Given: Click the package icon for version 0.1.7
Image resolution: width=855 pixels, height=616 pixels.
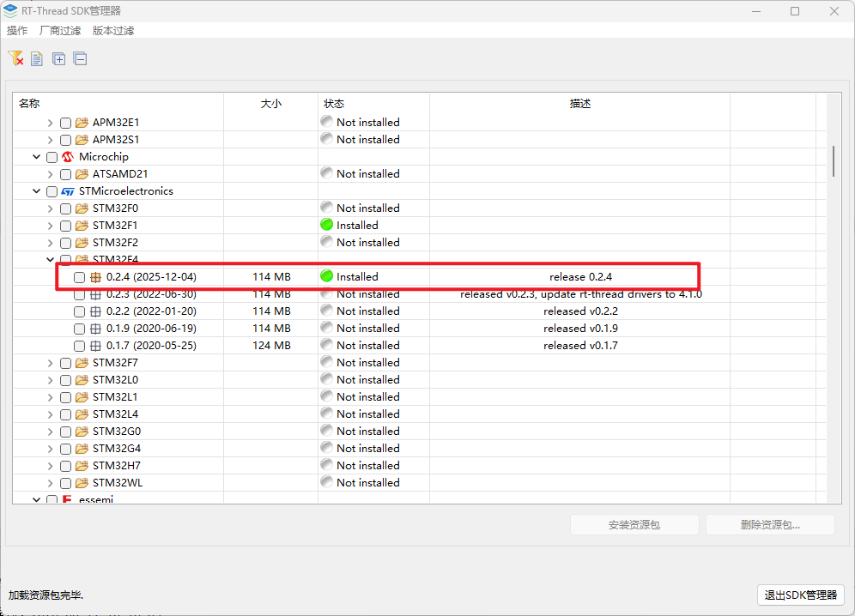Looking at the screenshot, I should pyautogui.click(x=95, y=346).
